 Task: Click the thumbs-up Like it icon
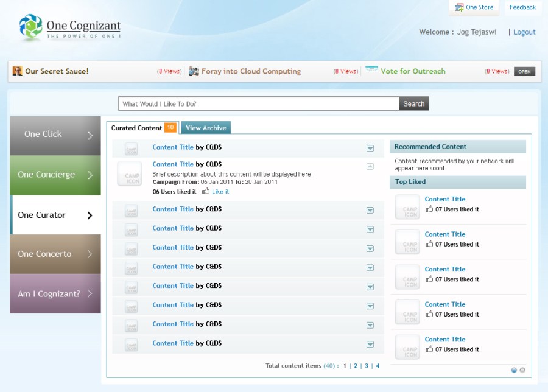[206, 191]
